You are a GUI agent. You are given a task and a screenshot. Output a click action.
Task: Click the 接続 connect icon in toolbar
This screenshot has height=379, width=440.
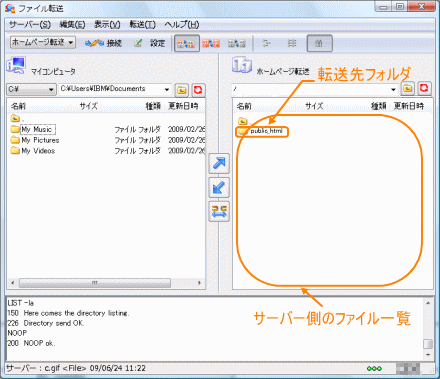click(103, 43)
